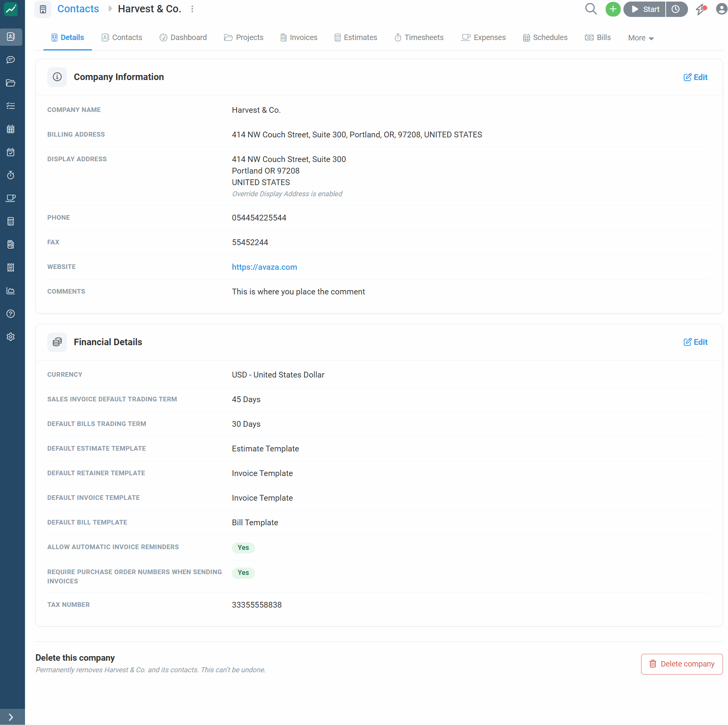Image resolution: width=728 pixels, height=725 pixels.
Task: Edit the Company Information section
Action: click(695, 77)
